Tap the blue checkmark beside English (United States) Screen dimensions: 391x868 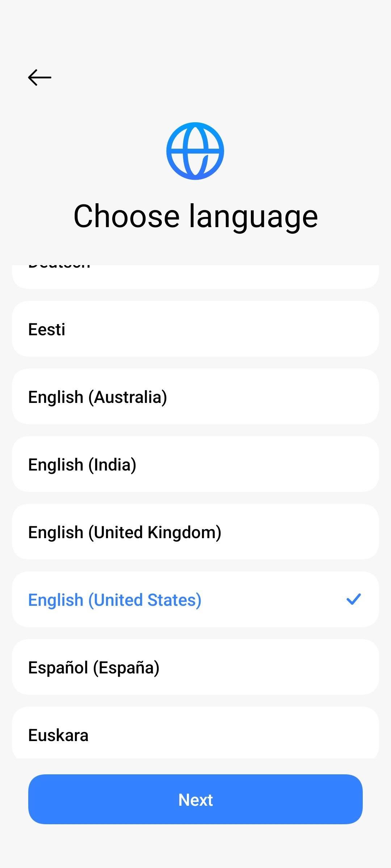(353, 599)
